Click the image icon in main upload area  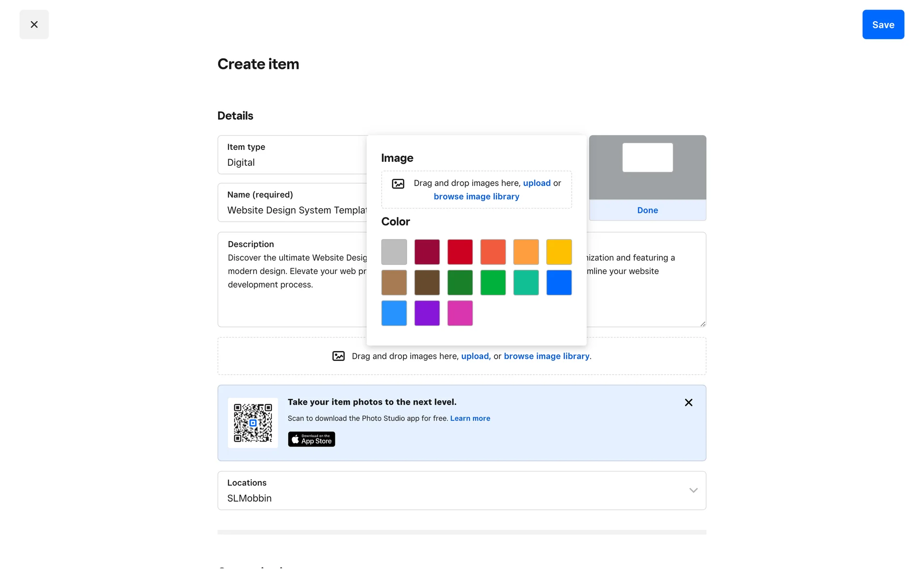338,356
